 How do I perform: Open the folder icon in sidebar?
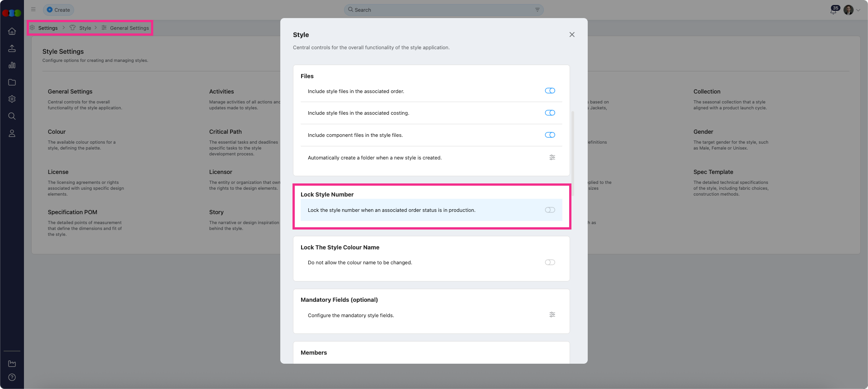tap(12, 82)
